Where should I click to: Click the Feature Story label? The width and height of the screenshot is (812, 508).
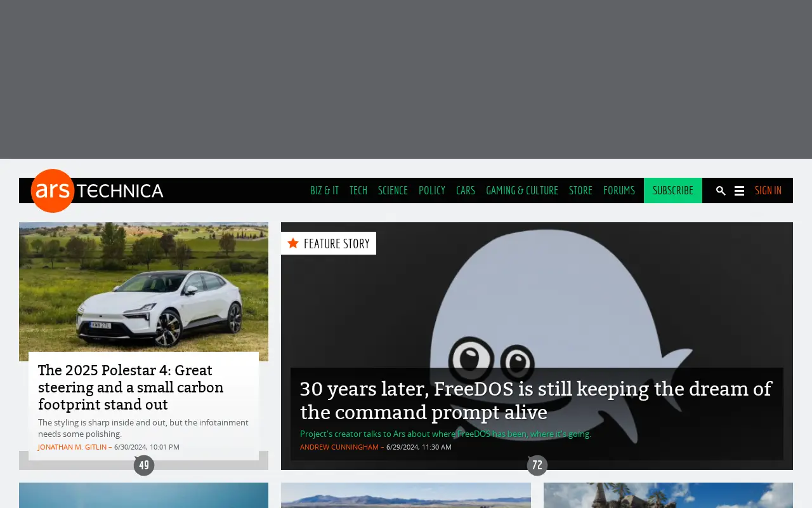click(x=329, y=243)
